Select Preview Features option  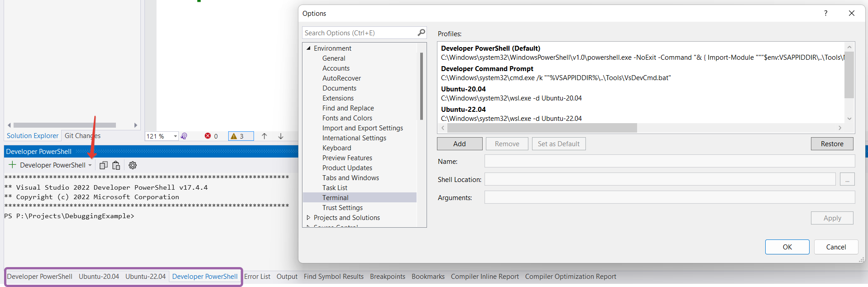(x=347, y=158)
